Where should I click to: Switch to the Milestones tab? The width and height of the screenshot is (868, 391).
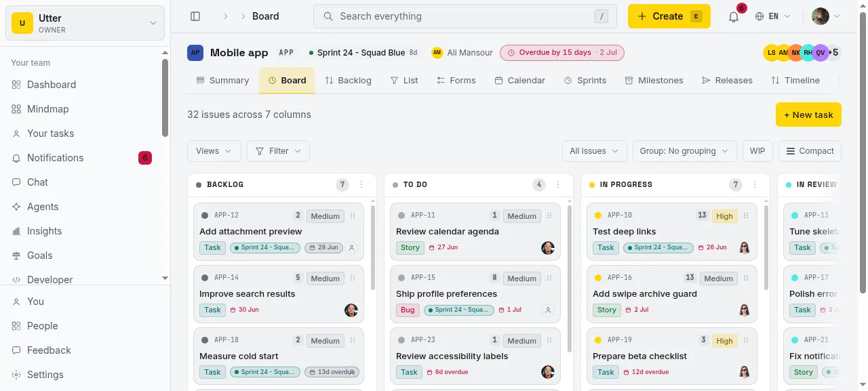(x=654, y=80)
